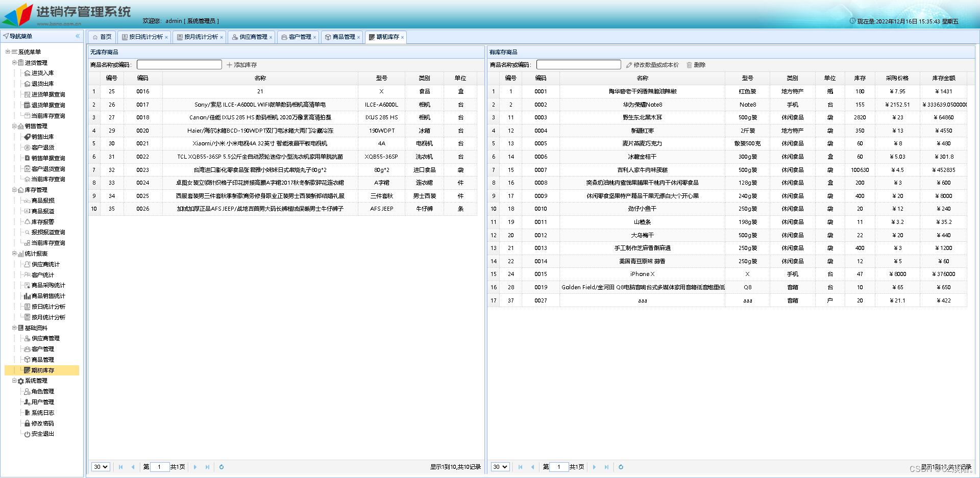
Task: Collapse the navigation menu panel chevron
Action: click(78, 36)
